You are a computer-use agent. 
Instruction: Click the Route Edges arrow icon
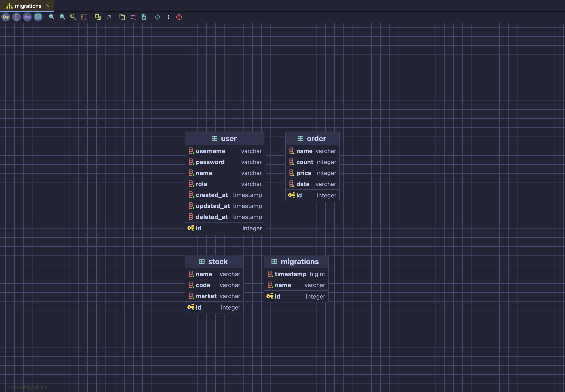coord(109,17)
